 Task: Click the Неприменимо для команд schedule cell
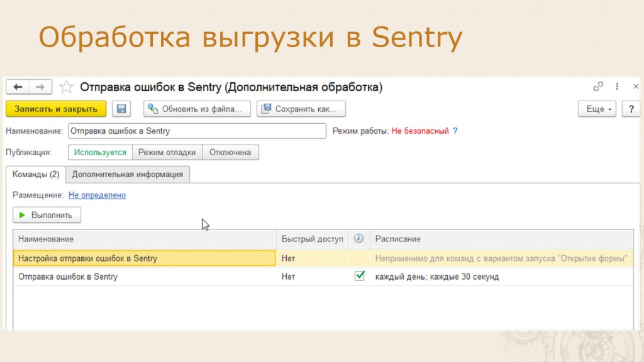coord(501,258)
